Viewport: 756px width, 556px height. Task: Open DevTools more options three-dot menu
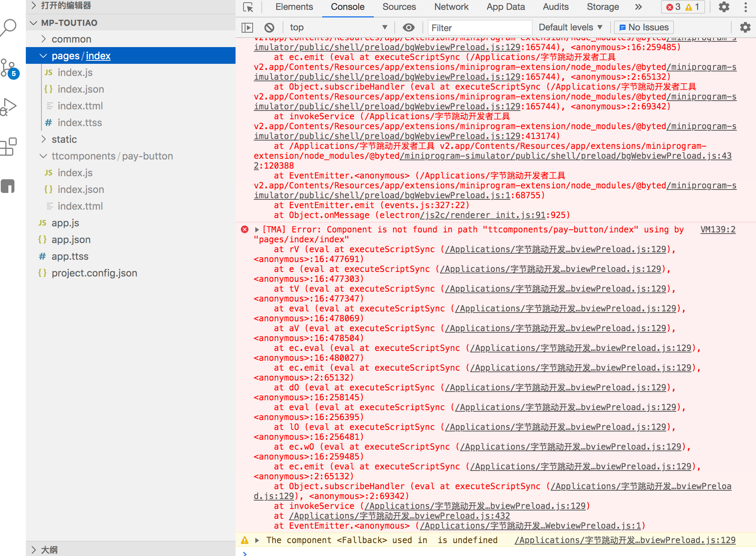pyautogui.click(x=746, y=7)
